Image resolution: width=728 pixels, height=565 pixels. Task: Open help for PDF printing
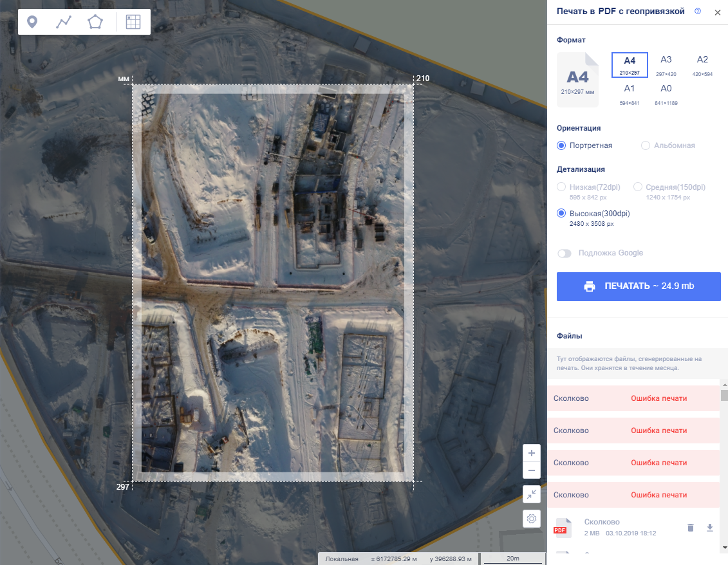pos(698,12)
